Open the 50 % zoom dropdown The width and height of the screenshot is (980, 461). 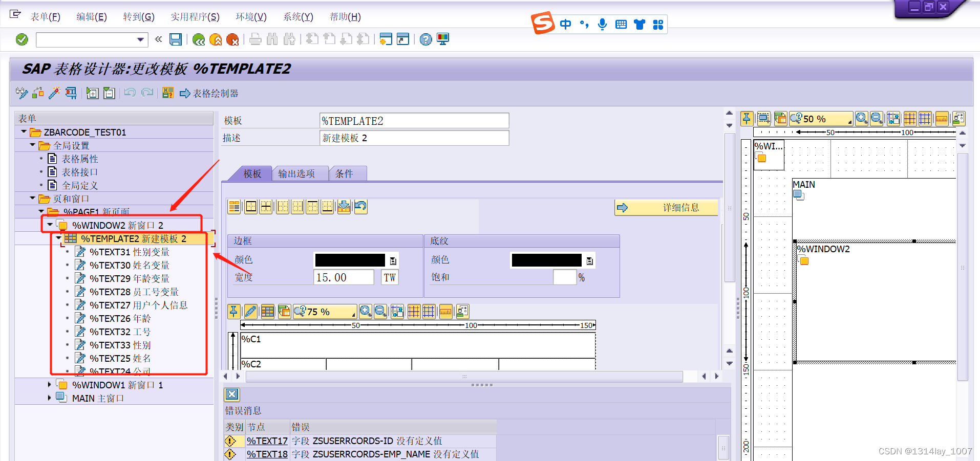821,119
